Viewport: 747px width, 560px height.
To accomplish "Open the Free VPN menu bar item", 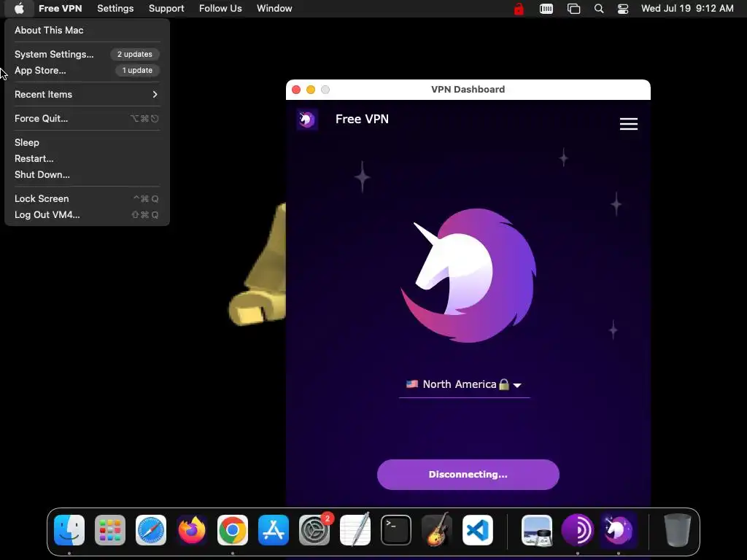I will coord(61,9).
